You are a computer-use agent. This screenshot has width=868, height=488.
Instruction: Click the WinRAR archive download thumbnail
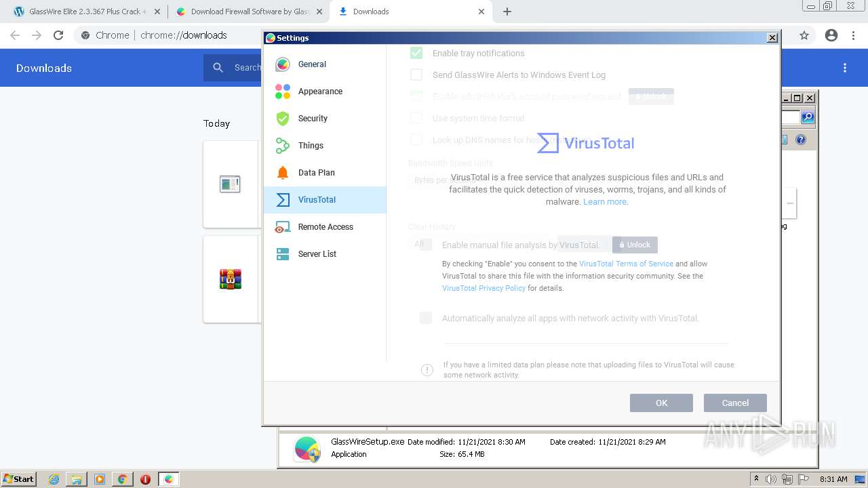pos(231,279)
